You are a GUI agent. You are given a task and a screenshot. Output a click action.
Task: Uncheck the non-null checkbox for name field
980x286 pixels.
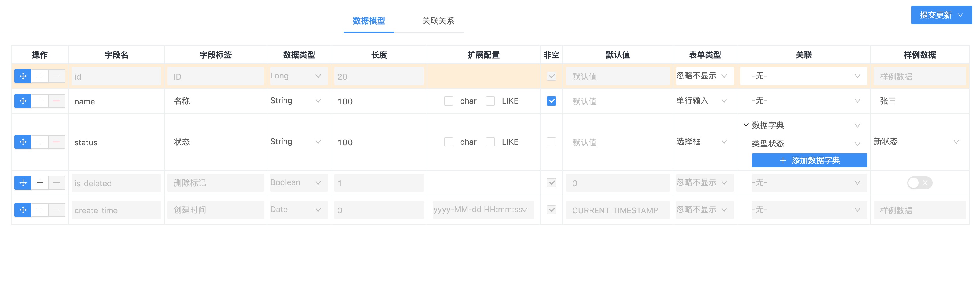point(551,101)
